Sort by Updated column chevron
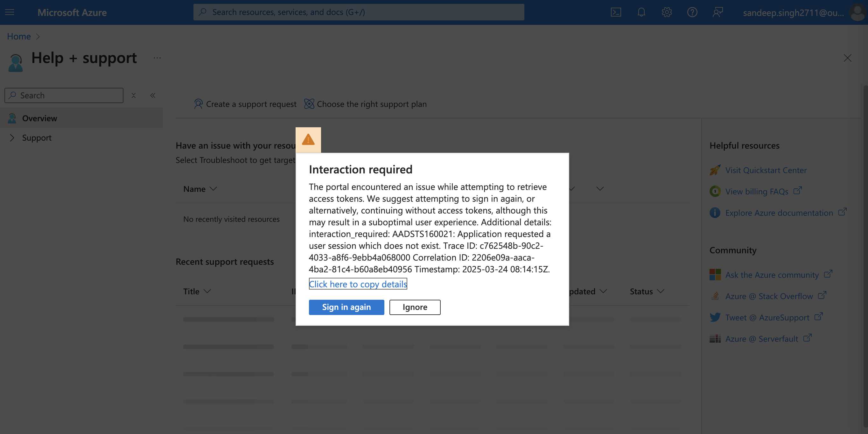Viewport: 868px width, 434px height. 603,291
